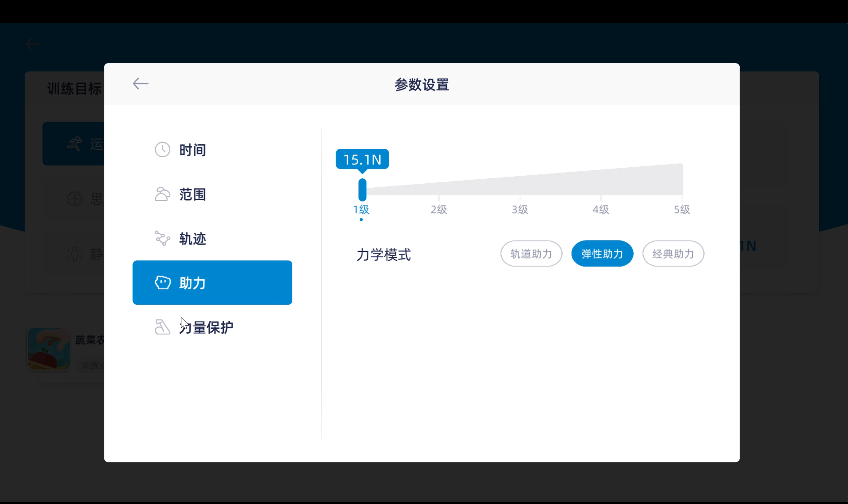Select the 经典助力 mechanics mode
This screenshot has width=848, height=504.
673,254
